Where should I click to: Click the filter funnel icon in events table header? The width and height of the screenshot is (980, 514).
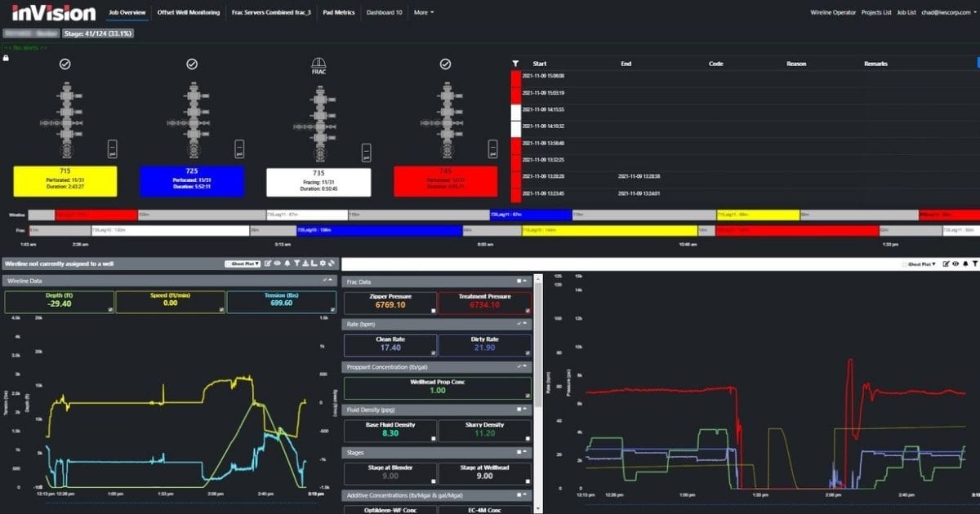515,64
